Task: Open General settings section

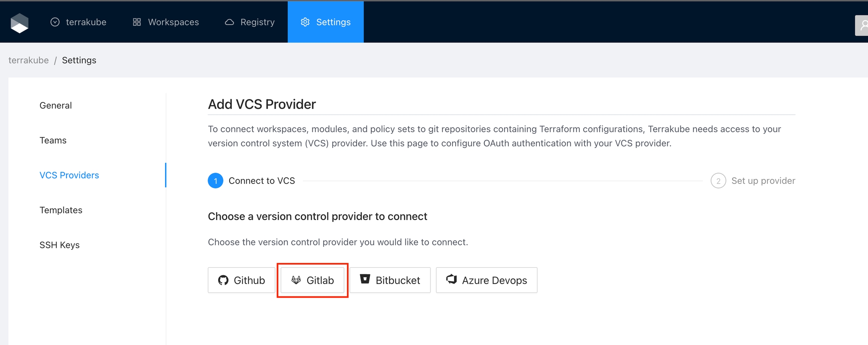Action: click(56, 105)
